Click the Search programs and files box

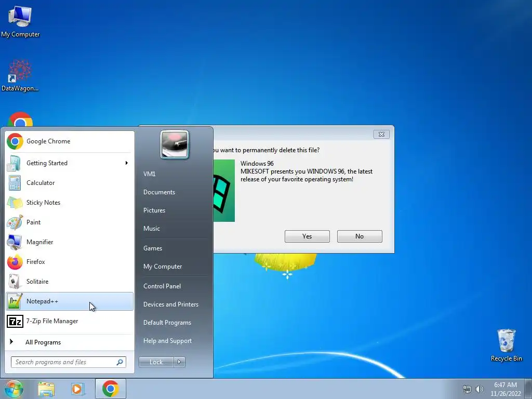coord(69,362)
